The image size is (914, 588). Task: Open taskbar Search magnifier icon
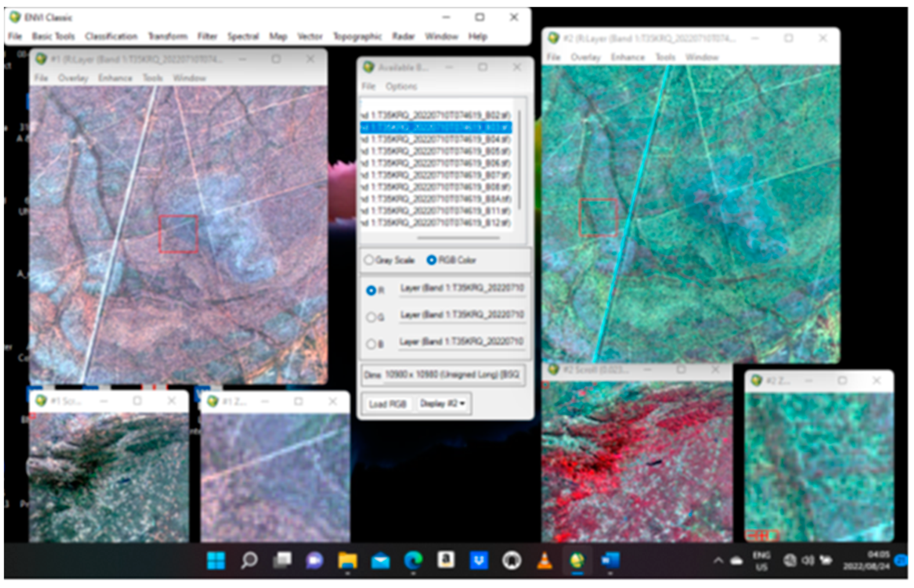(249, 561)
